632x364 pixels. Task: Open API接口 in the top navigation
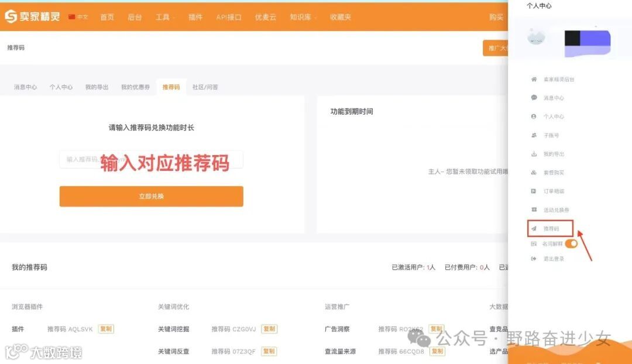click(x=229, y=17)
